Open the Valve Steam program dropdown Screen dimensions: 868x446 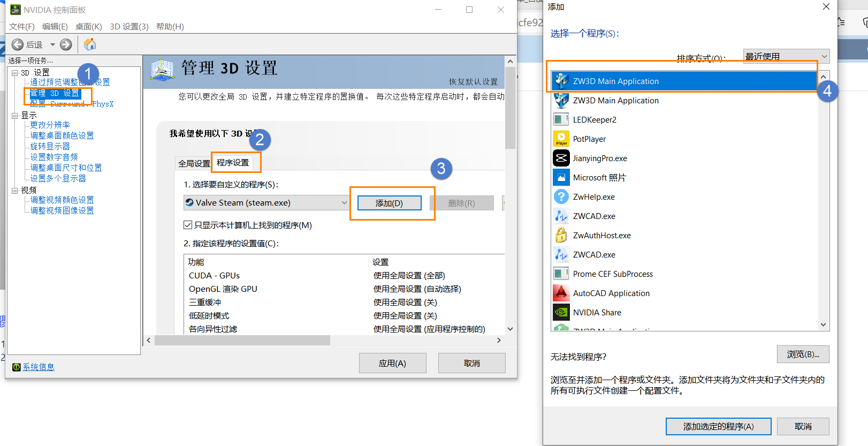(266, 202)
